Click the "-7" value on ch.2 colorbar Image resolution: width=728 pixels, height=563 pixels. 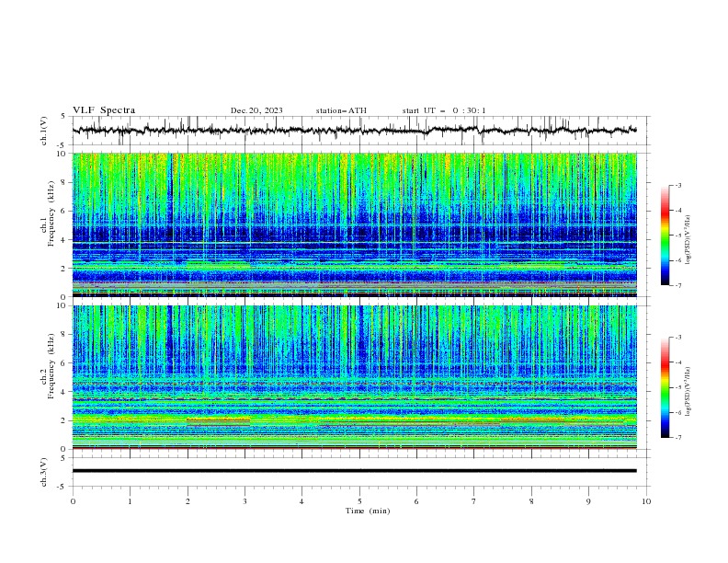(x=677, y=438)
